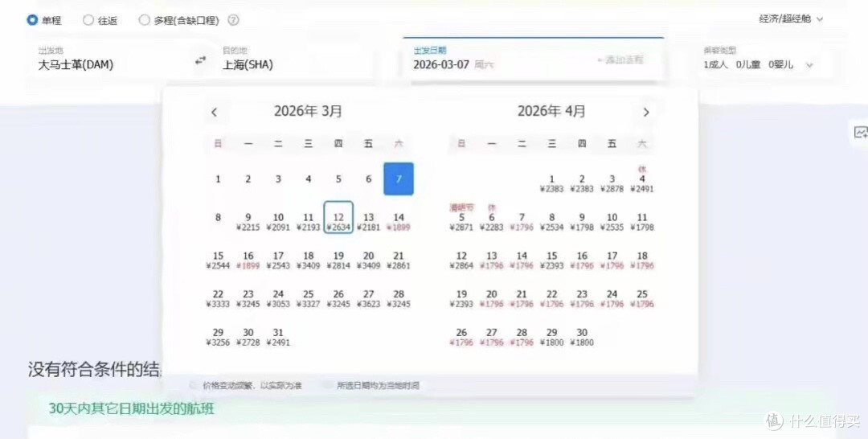
Task: Select April 4 holiday priced ¥2491
Action: pos(642,178)
